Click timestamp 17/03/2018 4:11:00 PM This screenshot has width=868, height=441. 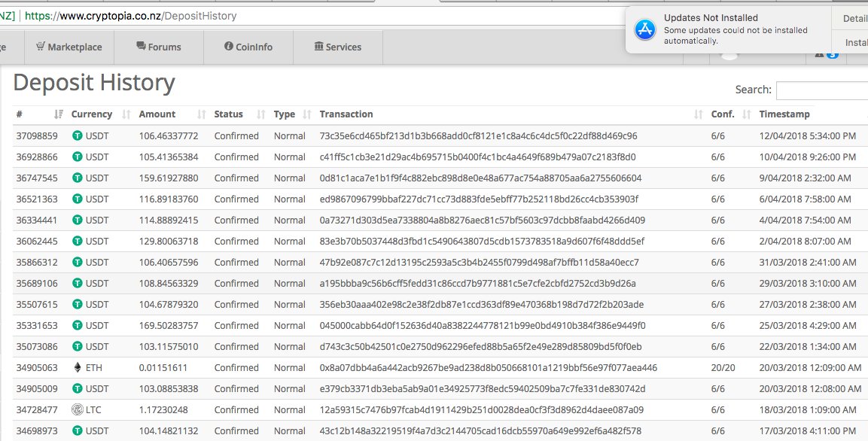(808, 430)
